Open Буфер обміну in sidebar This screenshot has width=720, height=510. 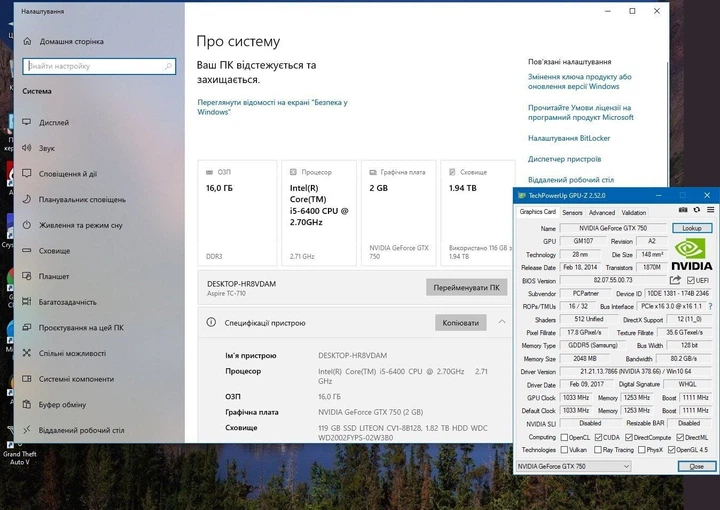tap(99, 404)
